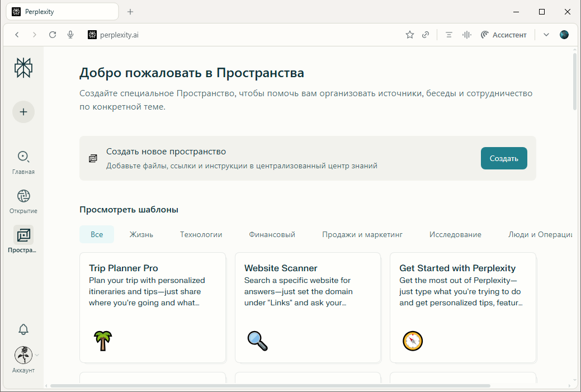Open the Trip Planner Pro template card
Viewport: 581px width, 392px height.
[153, 307]
